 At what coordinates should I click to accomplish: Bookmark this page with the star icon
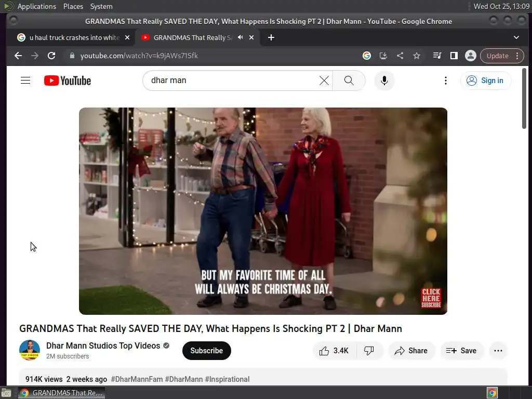[417, 56]
